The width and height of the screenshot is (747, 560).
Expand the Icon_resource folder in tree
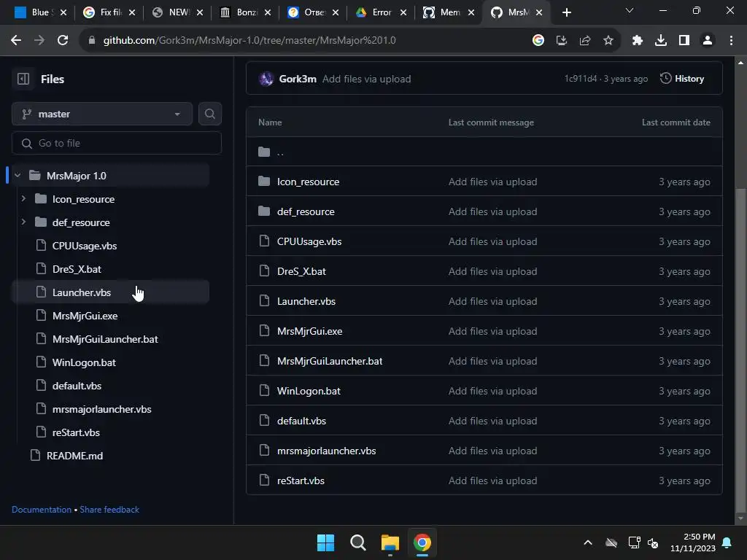point(23,198)
